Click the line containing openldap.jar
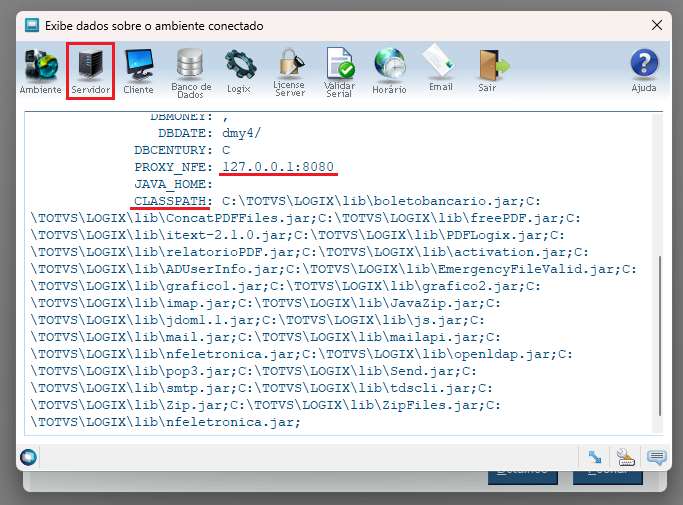The width and height of the screenshot is (683, 505). (x=301, y=354)
